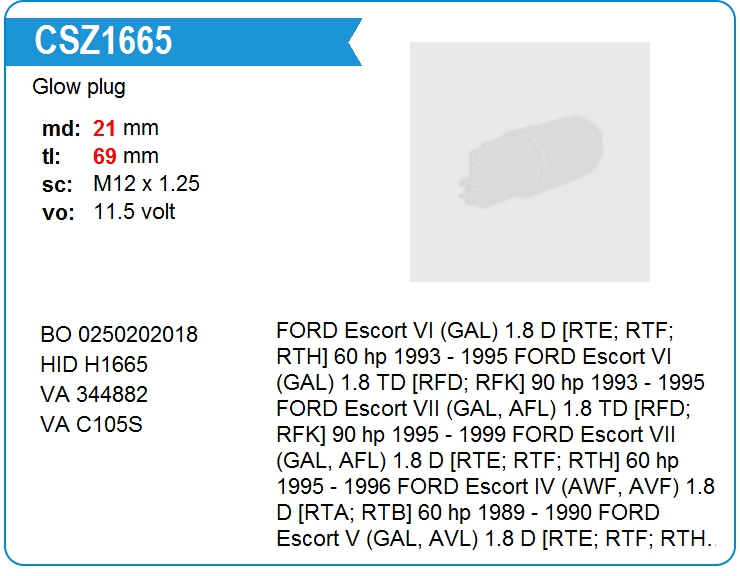Click the 1995 - 1996 FORD Escort line
Screen dimensions: 740x576
click(420, 487)
